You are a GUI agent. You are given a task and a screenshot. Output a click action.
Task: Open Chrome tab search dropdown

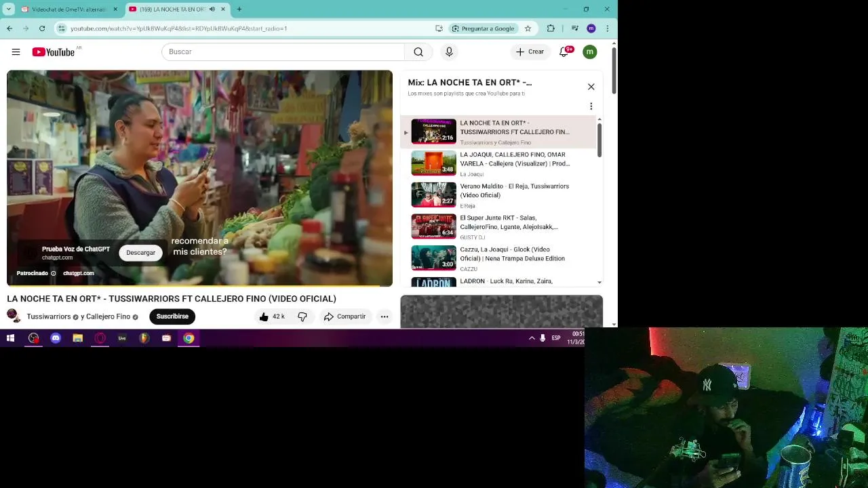click(8, 9)
